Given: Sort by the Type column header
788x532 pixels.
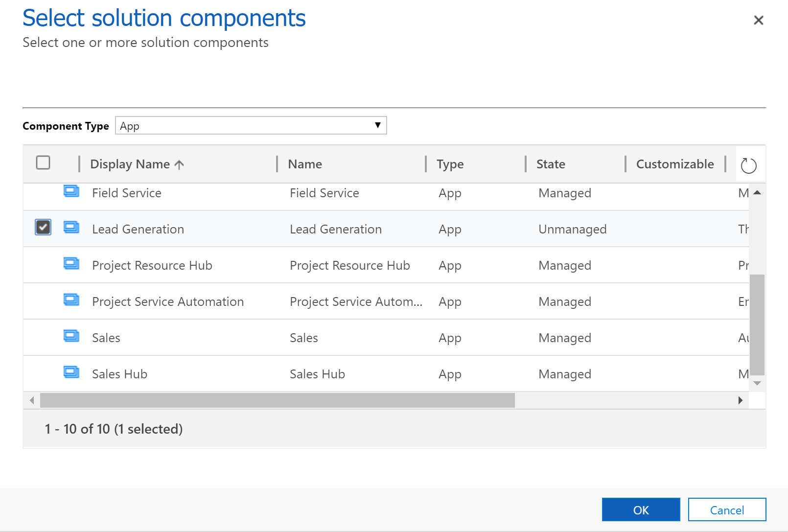Looking at the screenshot, I should [450, 164].
